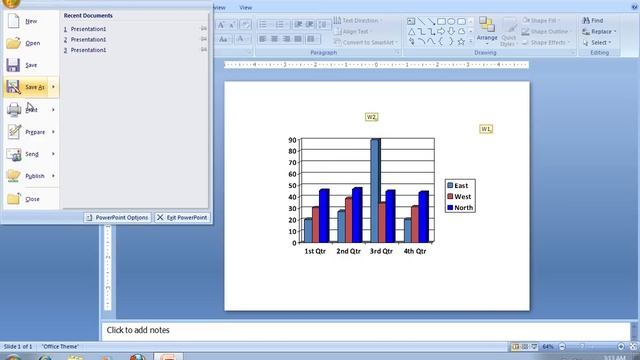640x360 pixels.
Task: Click Convert to SmartArt button
Action: [366, 42]
